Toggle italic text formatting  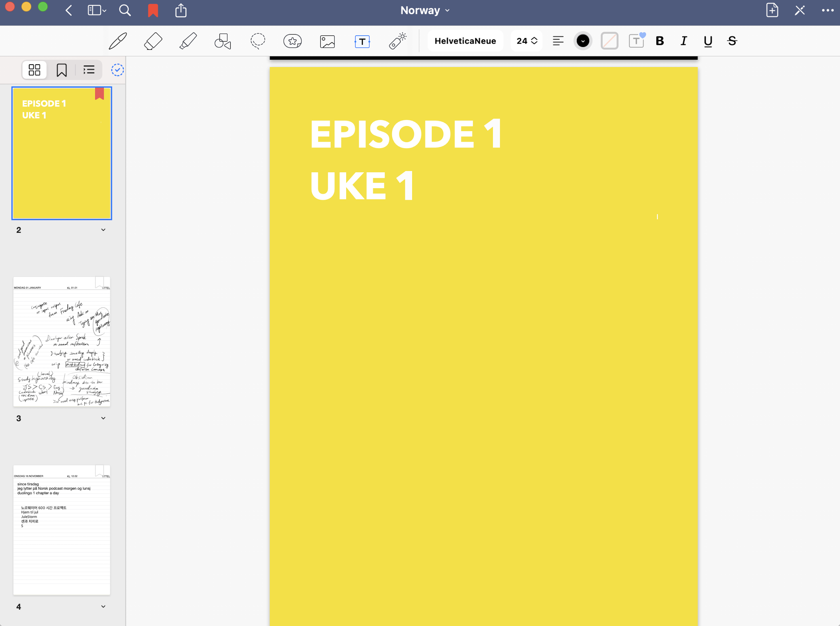[x=684, y=41]
